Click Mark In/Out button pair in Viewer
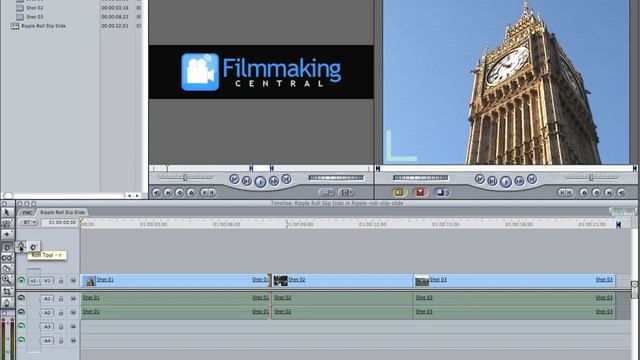 tap(208, 193)
